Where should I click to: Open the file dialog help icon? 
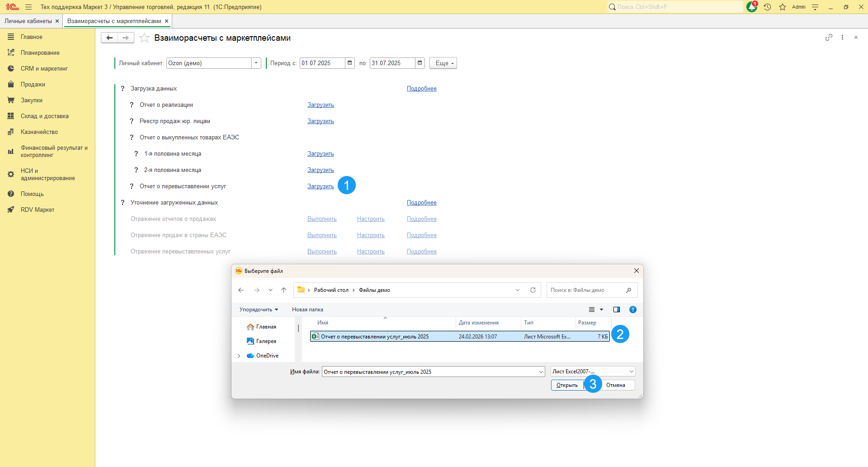[633, 310]
